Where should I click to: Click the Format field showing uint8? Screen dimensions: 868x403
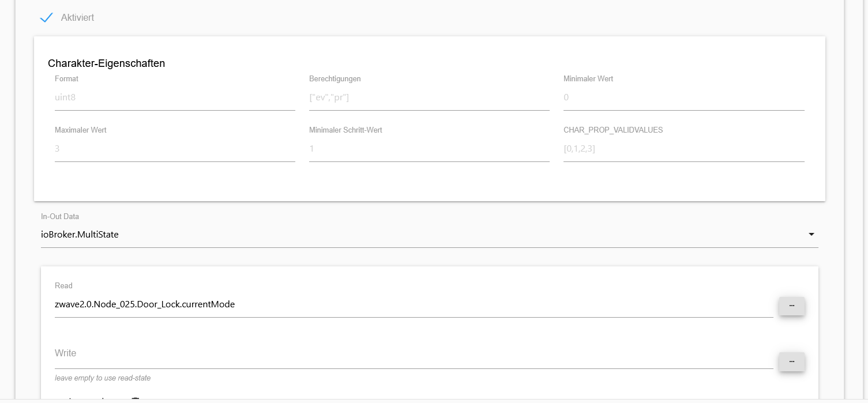click(x=174, y=97)
